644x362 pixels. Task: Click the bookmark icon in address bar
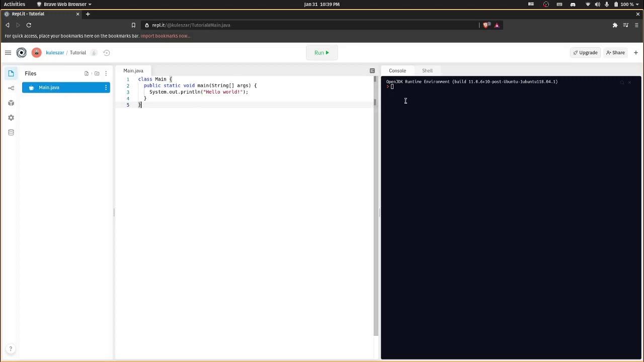[x=133, y=25]
